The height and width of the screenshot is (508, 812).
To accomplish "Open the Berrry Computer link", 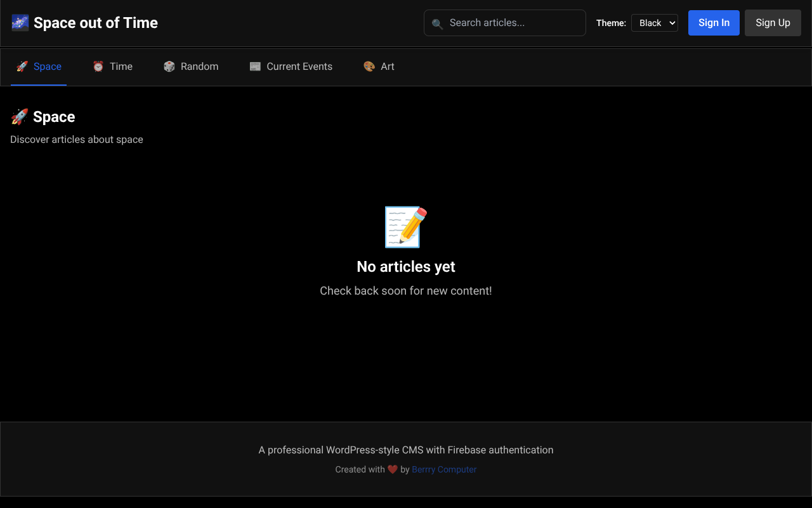I will point(444,469).
